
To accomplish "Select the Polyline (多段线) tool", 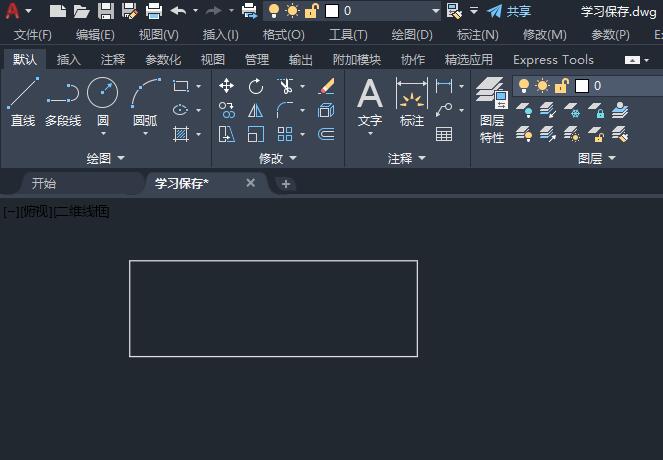I will (63, 102).
